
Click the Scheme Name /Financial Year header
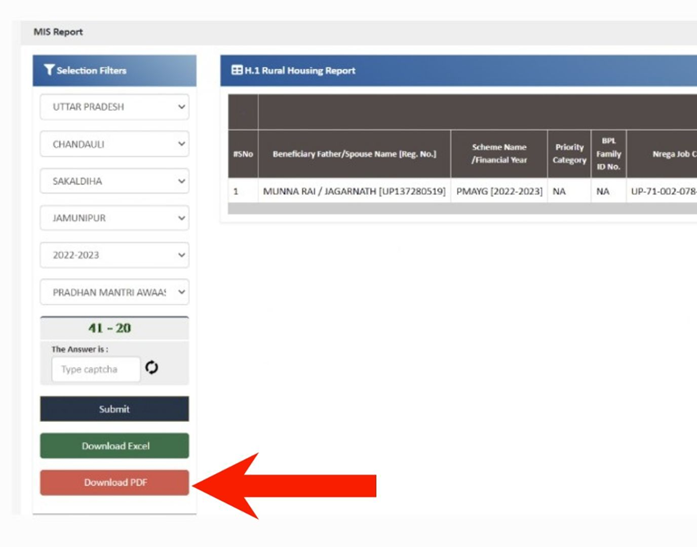[499, 154]
